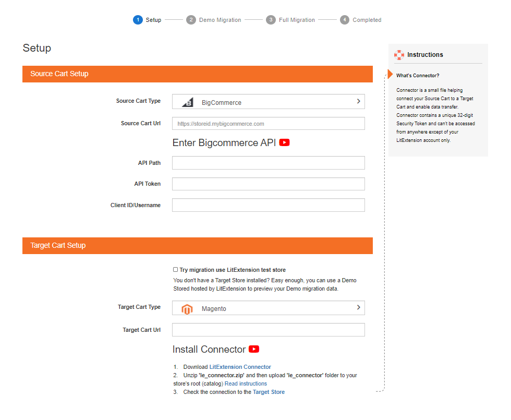The width and height of the screenshot is (511, 420).
Task: Open the Target Cart Type dropdown
Action: pos(268,308)
